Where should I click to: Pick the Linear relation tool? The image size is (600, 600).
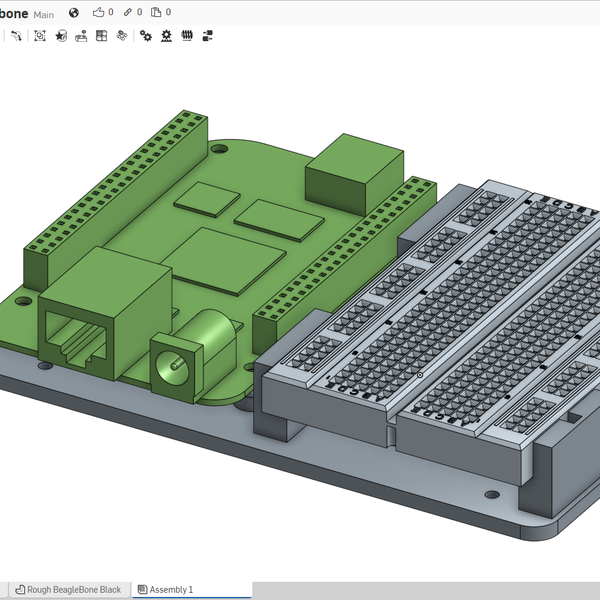pyautogui.click(x=208, y=36)
